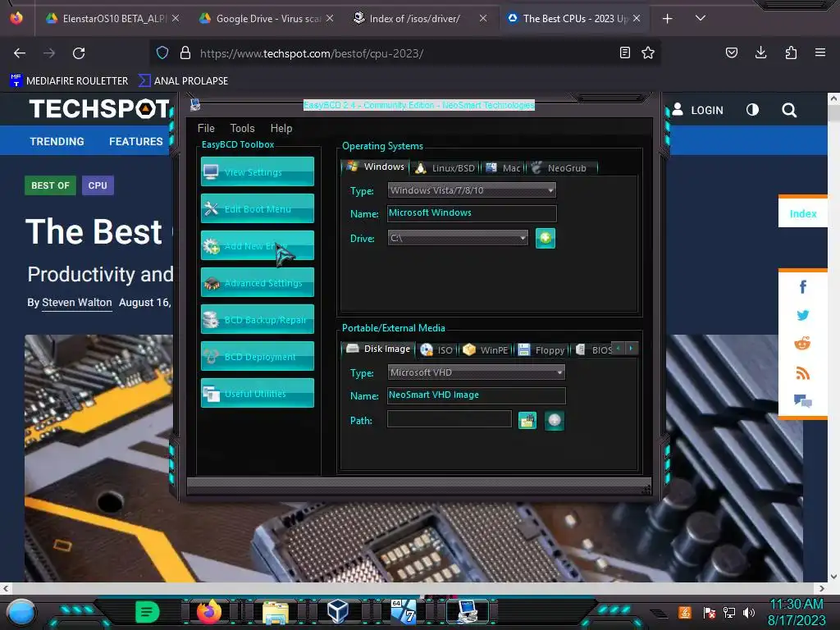Open File Explorer from taskbar
This screenshot has width=840, height=630.
tap(276, 612)
